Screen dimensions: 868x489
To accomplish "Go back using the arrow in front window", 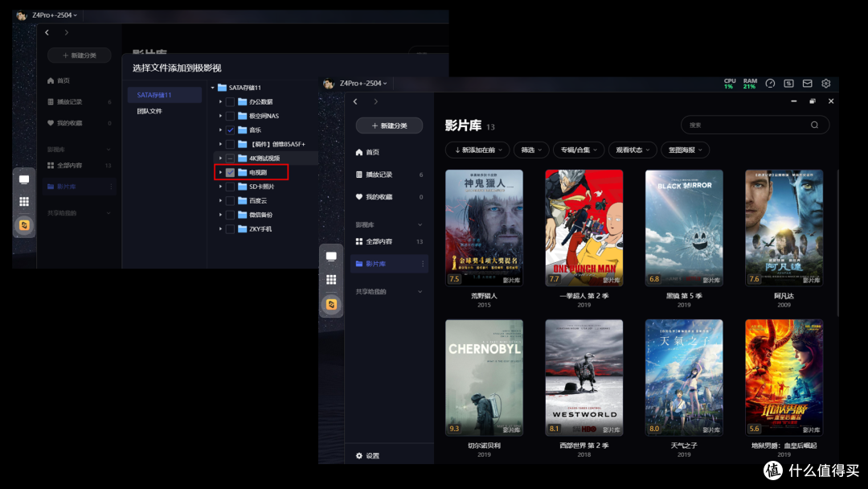I will (x=355, y=102).
